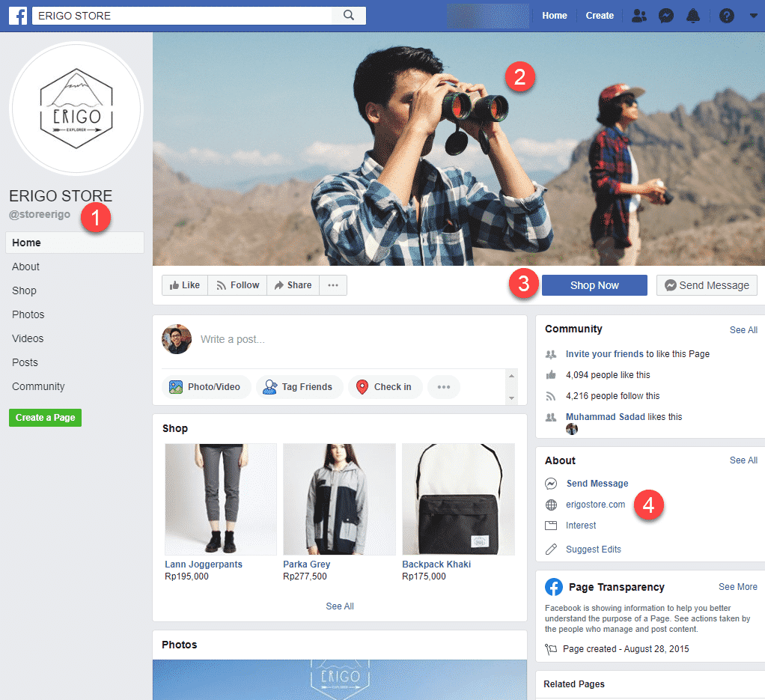
Task: Click the help question mark icon
Action: (x=726, y=16)
